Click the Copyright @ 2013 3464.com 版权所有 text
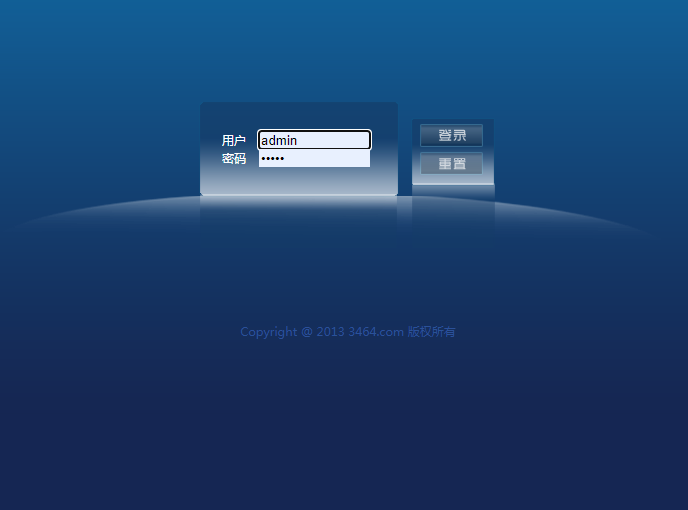688x510 pixels. [348, 332]
